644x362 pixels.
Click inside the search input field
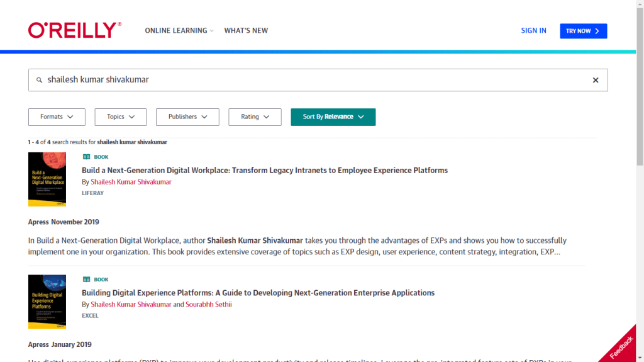(314, 80)
